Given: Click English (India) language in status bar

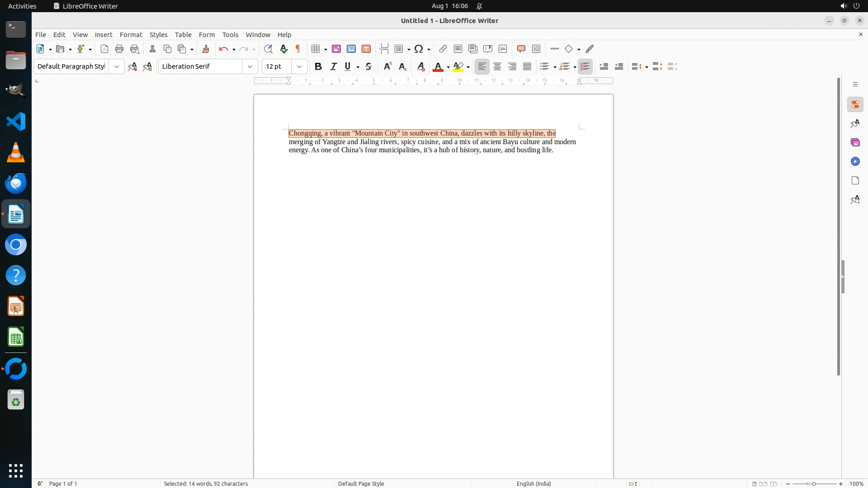Looking at the screenshot, I should [x=533, y=483].
